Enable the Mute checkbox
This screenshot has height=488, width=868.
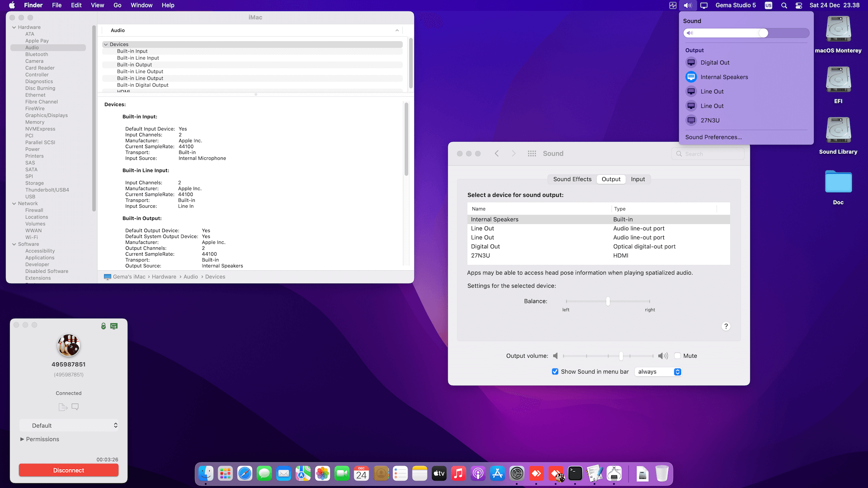(x=678, y=356)
